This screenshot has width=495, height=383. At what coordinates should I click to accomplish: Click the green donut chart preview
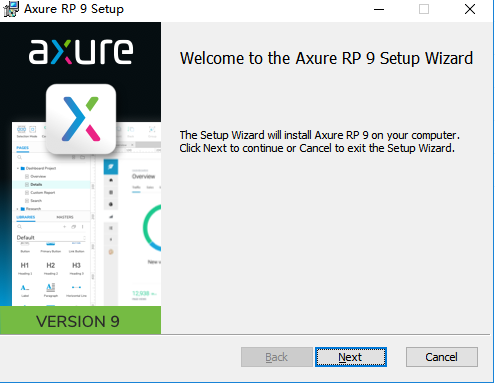[152, 228]
